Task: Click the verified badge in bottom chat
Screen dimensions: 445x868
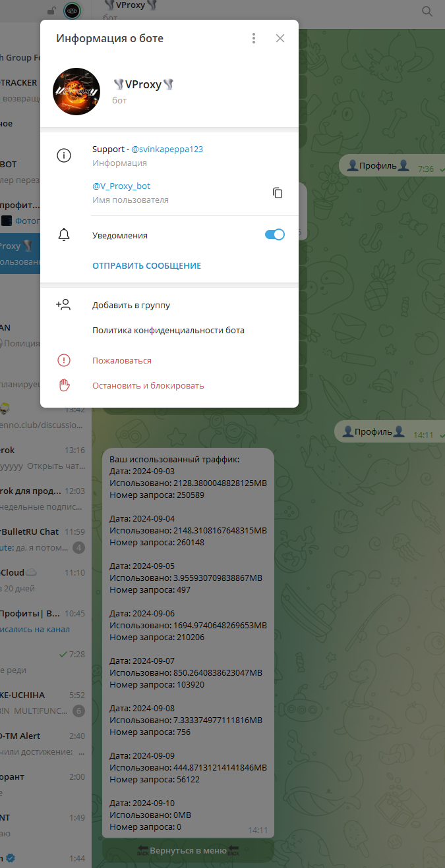Action: tap(11, 859)
